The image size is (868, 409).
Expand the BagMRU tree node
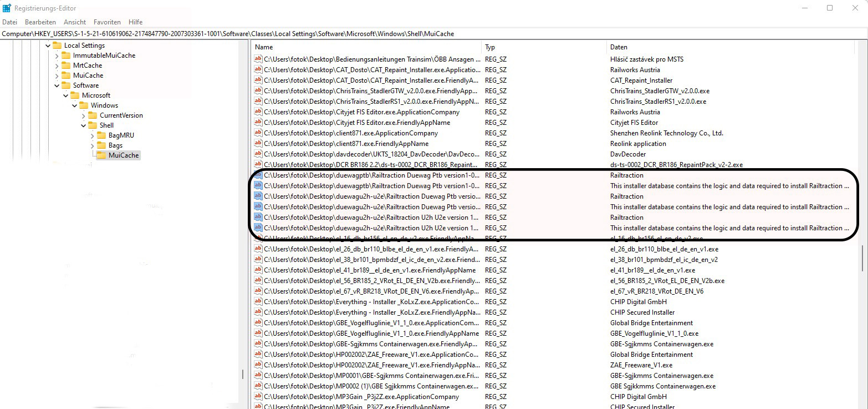pyautogui.click(x=92, y=135)
